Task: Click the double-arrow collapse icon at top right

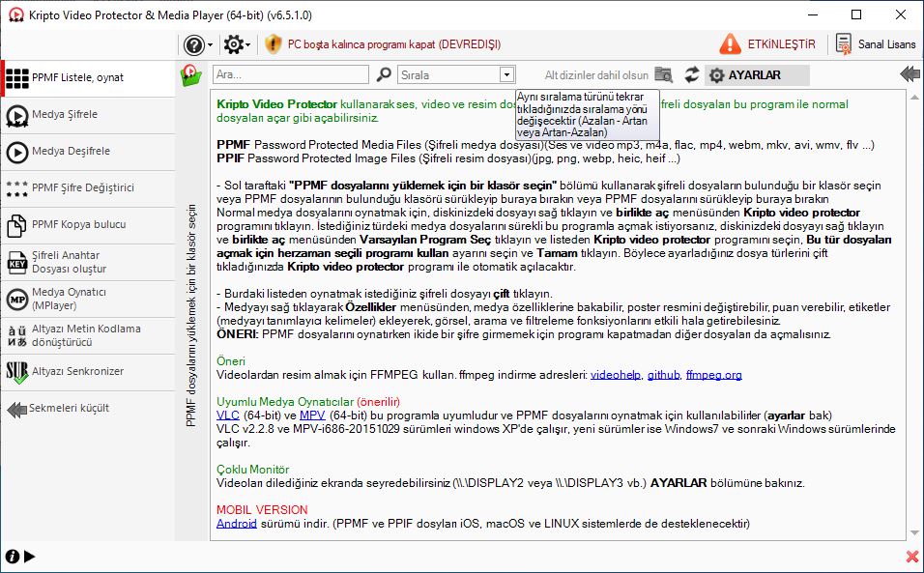Action: click(x=910, y=74)
